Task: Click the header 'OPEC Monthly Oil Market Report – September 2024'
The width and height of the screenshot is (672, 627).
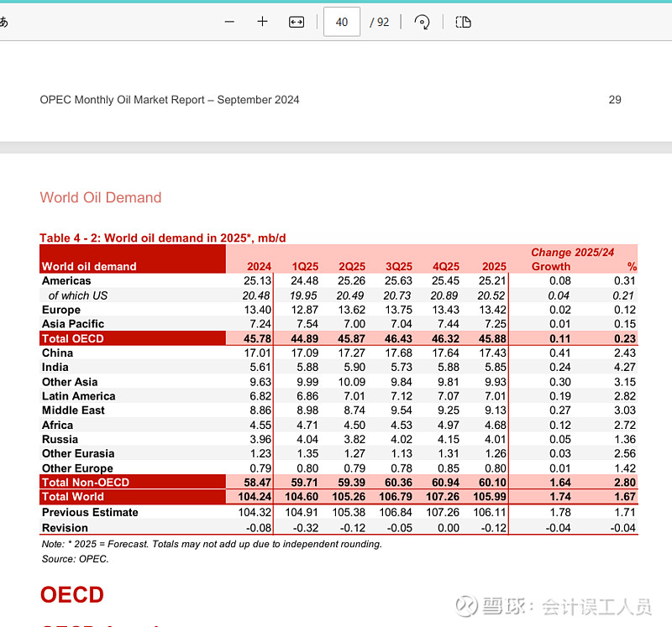Action: pos(170,100)
